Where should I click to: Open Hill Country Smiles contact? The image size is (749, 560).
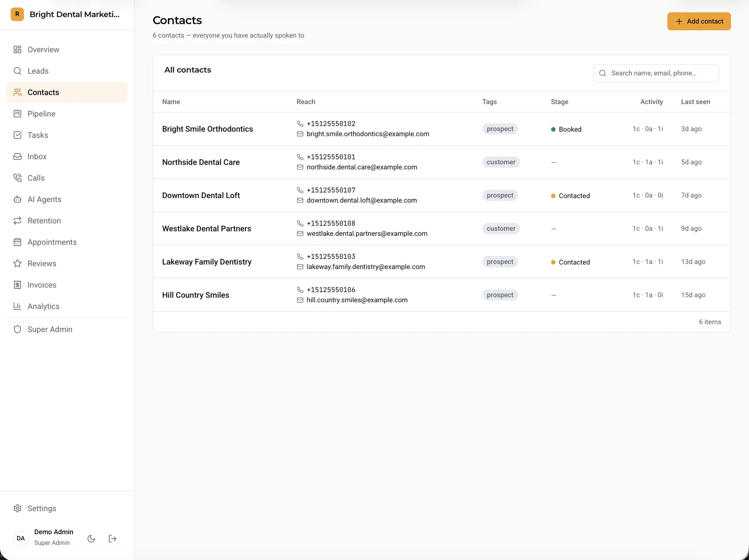coord(195,295)
